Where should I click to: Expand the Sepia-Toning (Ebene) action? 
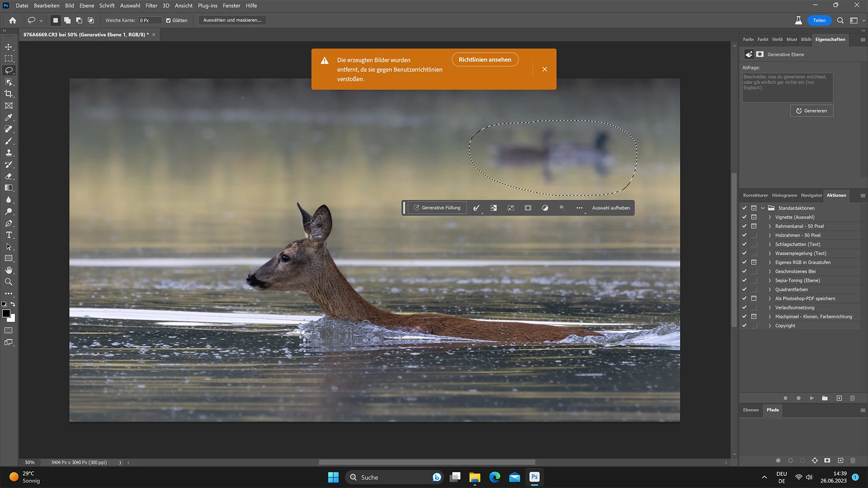(769, 281)
